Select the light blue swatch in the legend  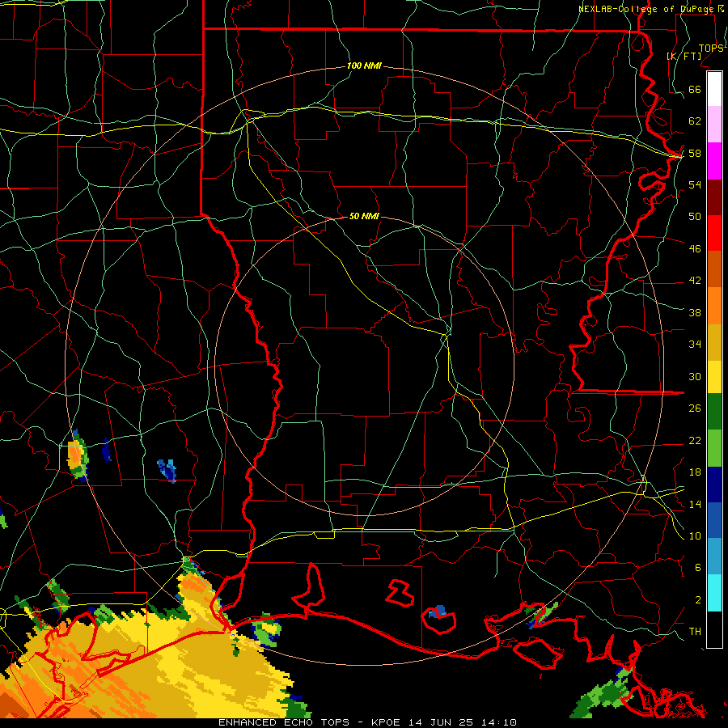tap(714, 557)
